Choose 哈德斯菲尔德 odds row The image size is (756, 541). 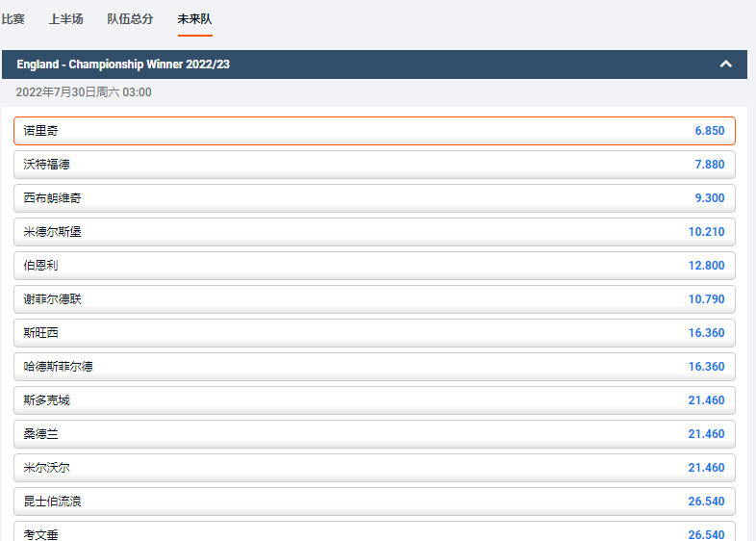(374, 367)
